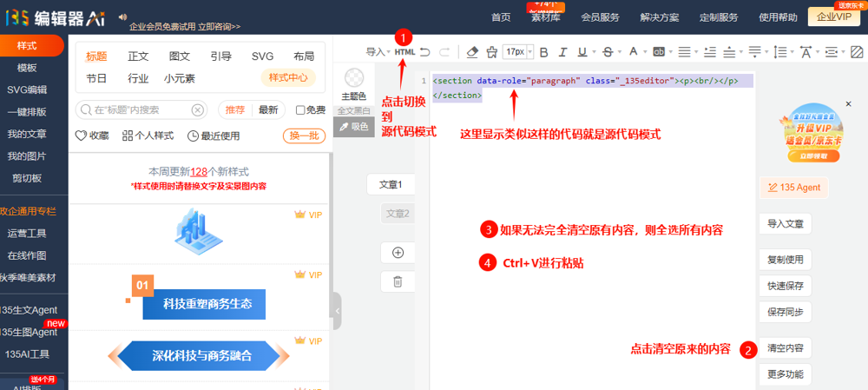The image size is (868, 390).
Task: Click the undo arrow icon
Action: click(x=424, y=52)
